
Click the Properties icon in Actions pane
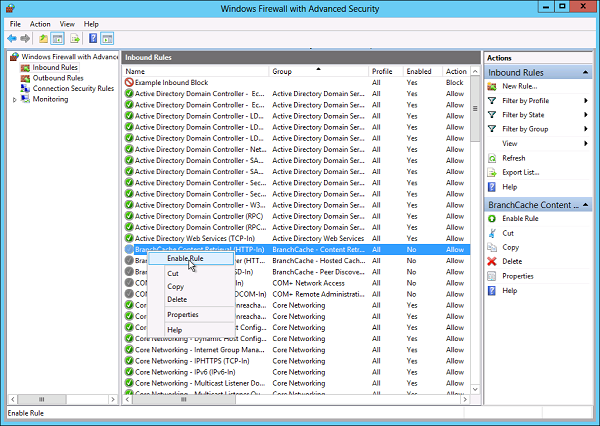pos(492,276)
